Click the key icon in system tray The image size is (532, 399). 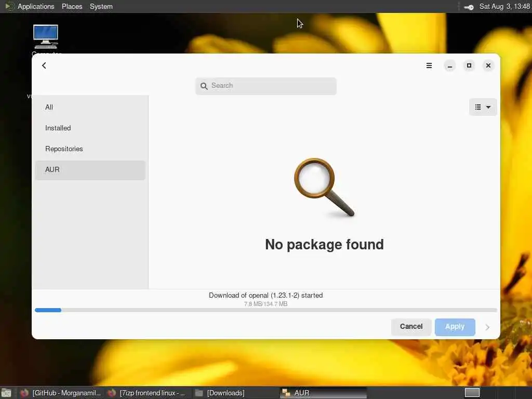[x=469, y=7]
